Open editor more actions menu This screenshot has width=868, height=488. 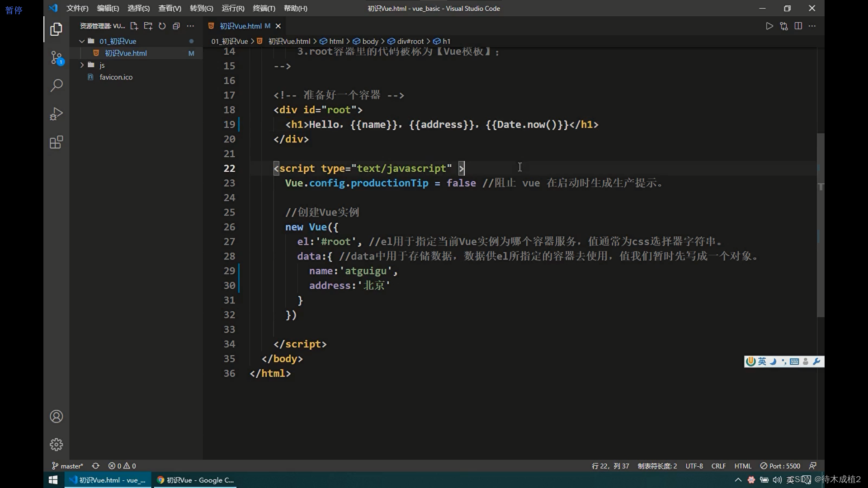pyautogui.click(x=812, y=26)
